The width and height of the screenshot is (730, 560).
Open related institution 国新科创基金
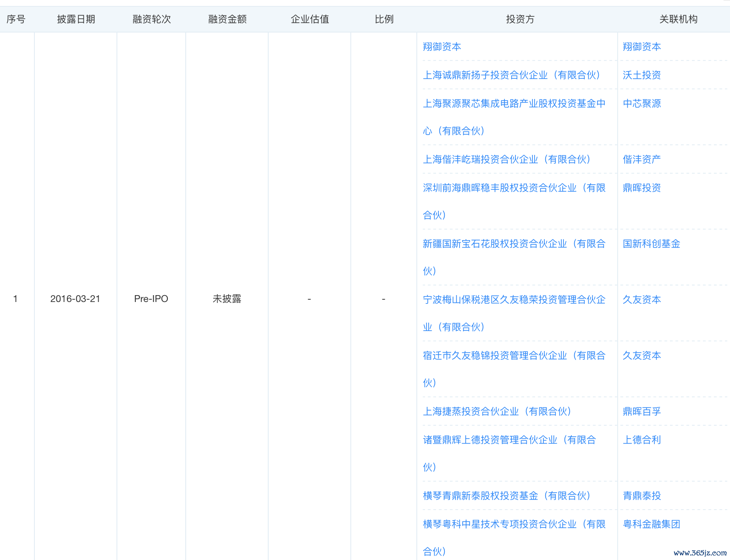click(651, 244)
